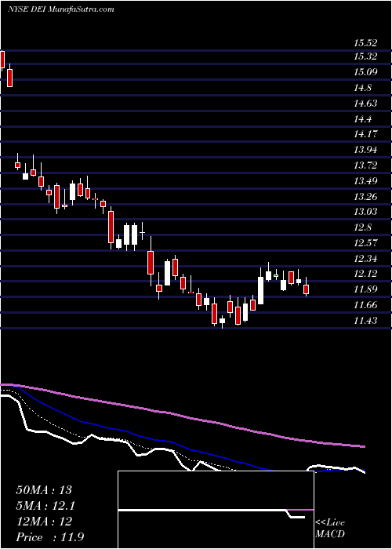Click the 50MA : 13 reading

click(44, 490)
